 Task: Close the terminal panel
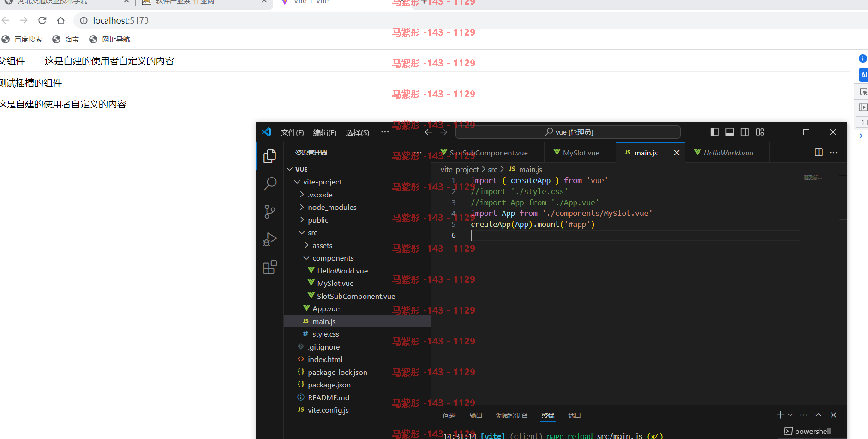(833, 415)
